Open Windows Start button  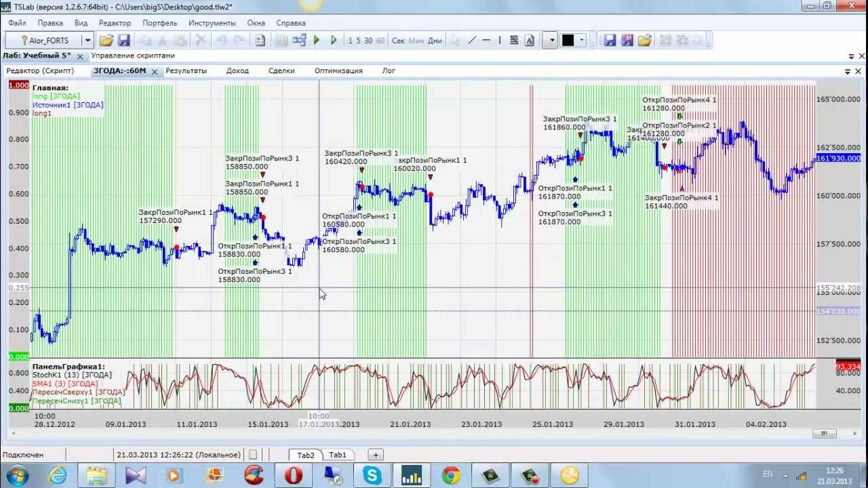(18, 474)
